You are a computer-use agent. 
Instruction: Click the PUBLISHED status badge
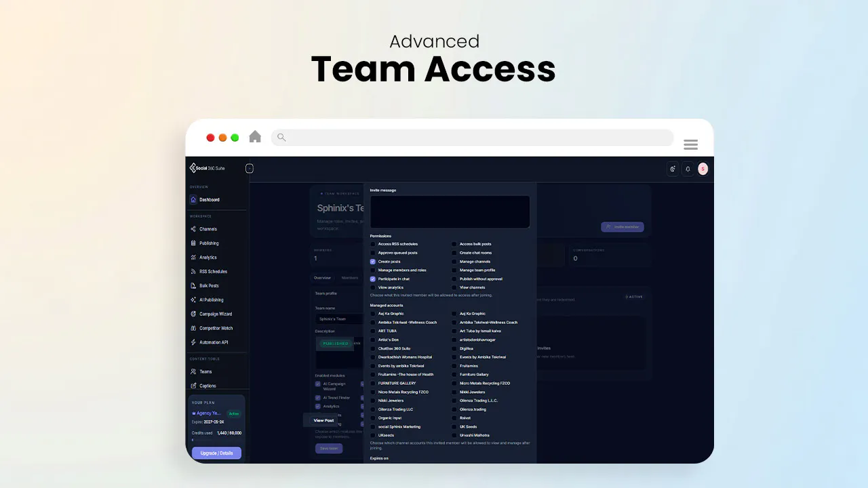(335, 344)
